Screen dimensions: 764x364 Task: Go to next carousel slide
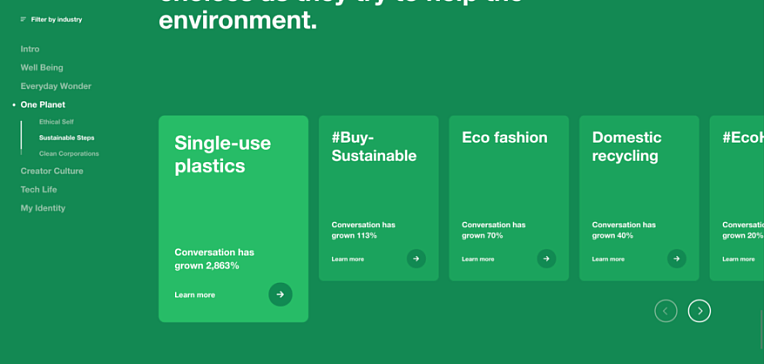click(699, 311)
